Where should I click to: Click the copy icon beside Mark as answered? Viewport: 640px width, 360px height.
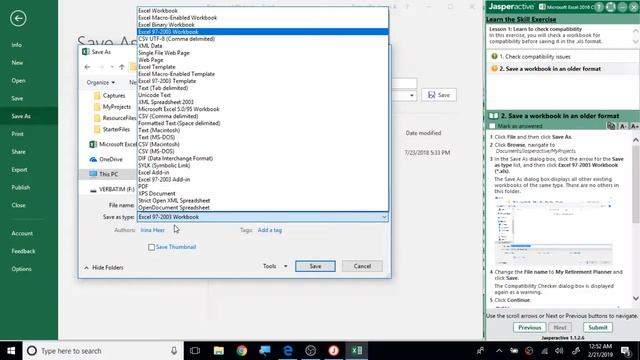(611, 126)
